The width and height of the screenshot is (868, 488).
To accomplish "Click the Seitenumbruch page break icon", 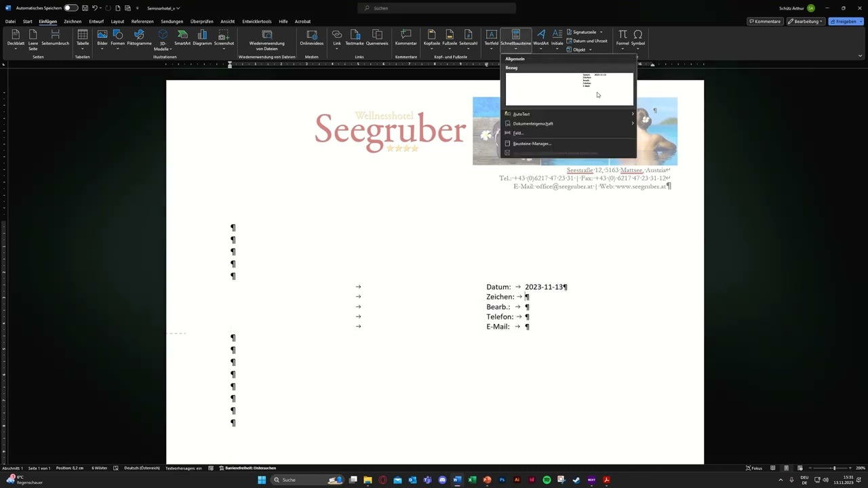I will (x=55, y=38).
